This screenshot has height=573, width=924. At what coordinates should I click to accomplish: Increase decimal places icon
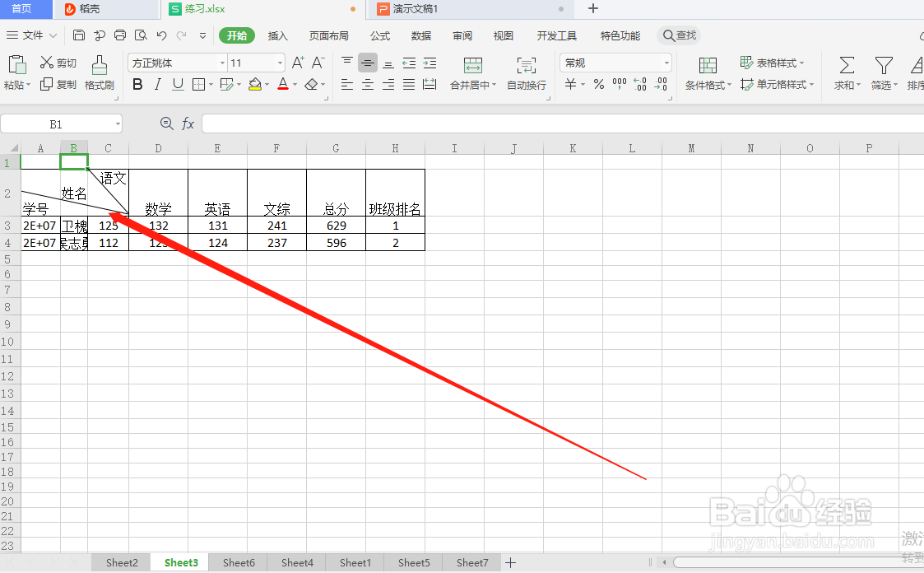click(641, 84)
